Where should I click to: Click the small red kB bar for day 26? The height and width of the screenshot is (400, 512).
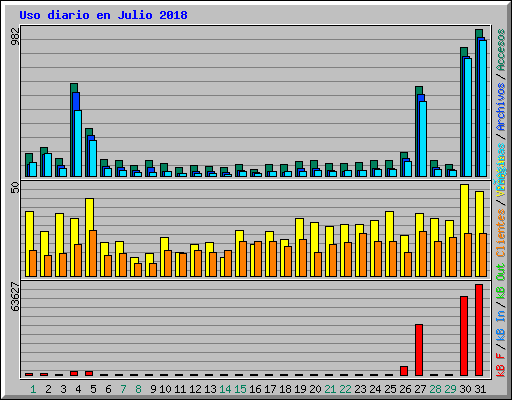(404, 371)
